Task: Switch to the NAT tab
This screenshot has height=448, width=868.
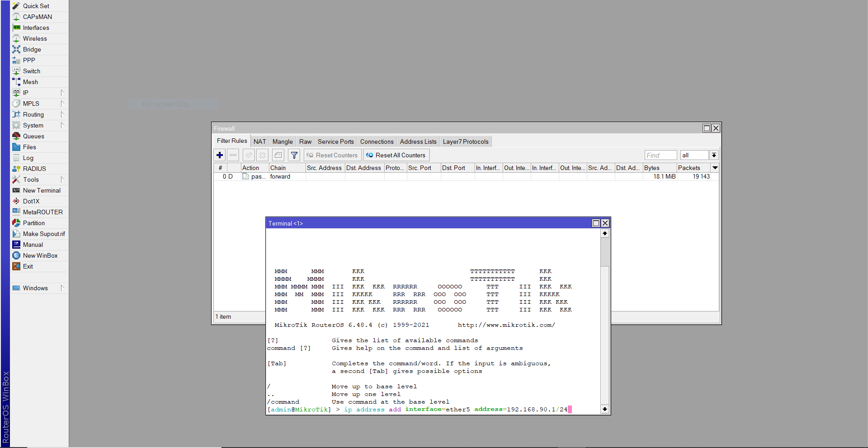Action: click(260, 141)
